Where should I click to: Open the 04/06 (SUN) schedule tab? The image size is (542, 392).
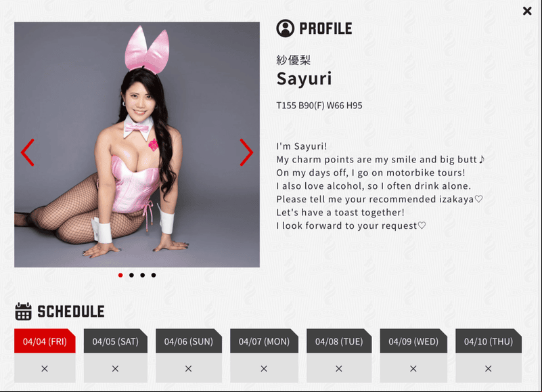(189, 341)
